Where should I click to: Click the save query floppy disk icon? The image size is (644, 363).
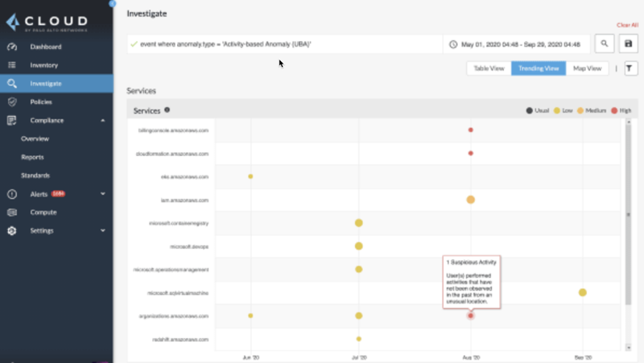pyautogui.click(x=628, y=44)
